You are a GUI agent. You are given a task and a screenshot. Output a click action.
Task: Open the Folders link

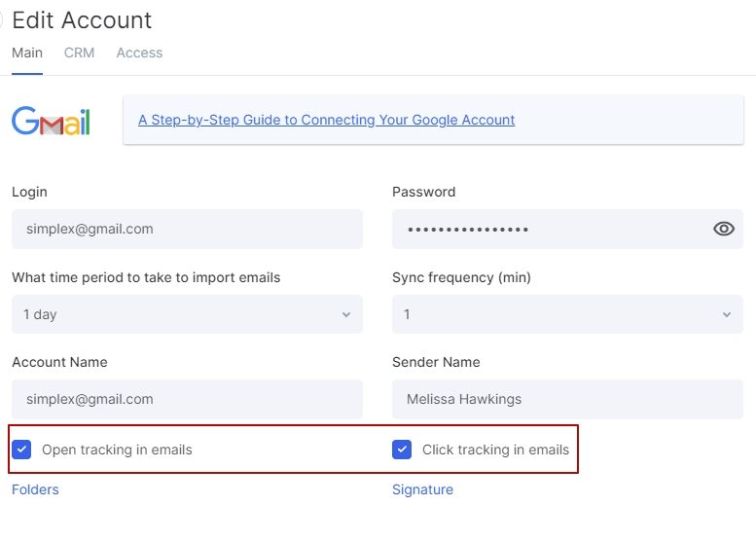tap(35, 489)
